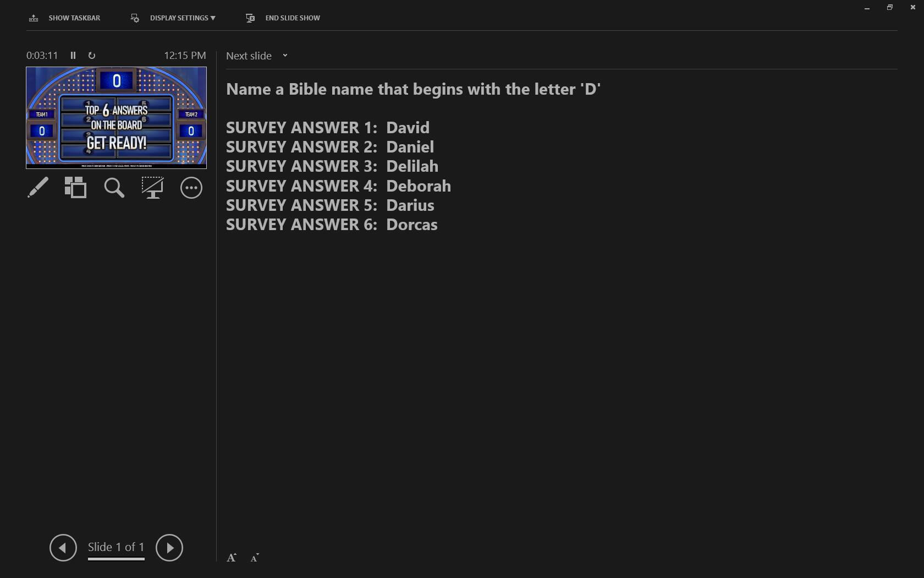
Task: Advance to the next slide
Action: tap(169, 548)
